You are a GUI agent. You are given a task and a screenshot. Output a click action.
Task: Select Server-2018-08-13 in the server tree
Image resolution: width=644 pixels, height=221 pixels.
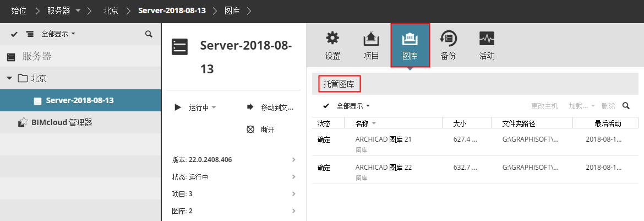(80, 100)
